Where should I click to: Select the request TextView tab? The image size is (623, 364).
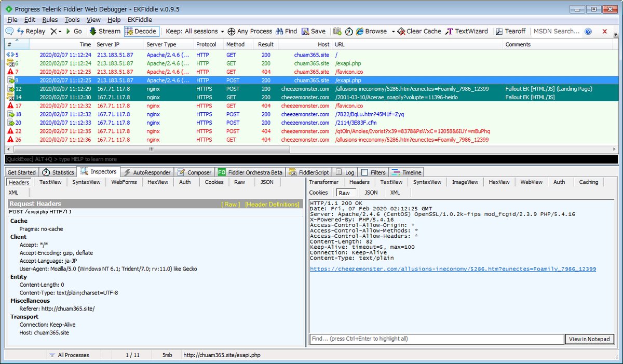[50, 182]
